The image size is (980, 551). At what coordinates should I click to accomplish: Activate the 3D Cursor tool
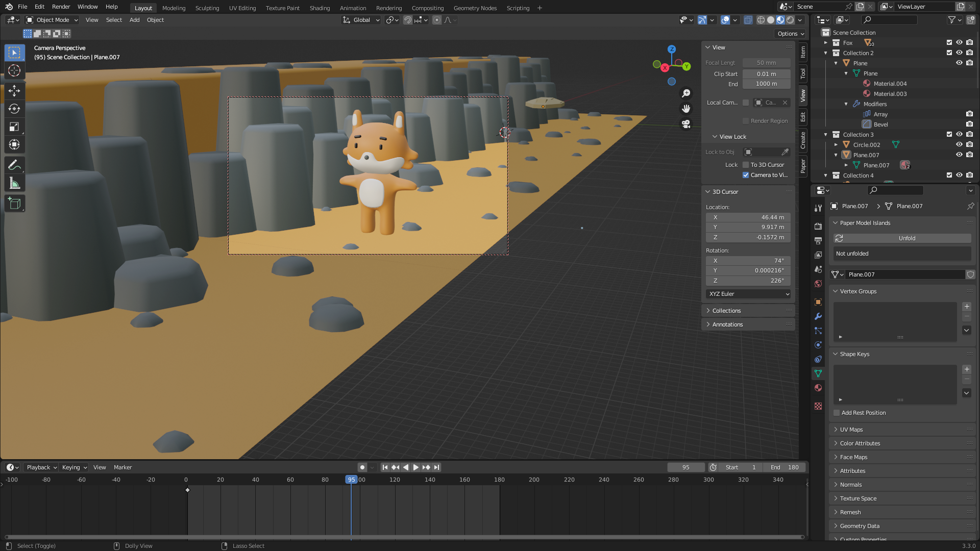pos(14,70)
